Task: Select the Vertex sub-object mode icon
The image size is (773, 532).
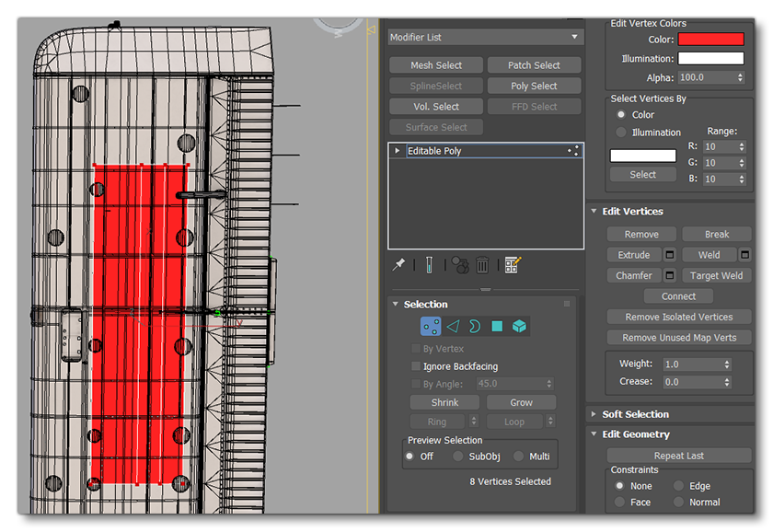Action: point(431,325)
